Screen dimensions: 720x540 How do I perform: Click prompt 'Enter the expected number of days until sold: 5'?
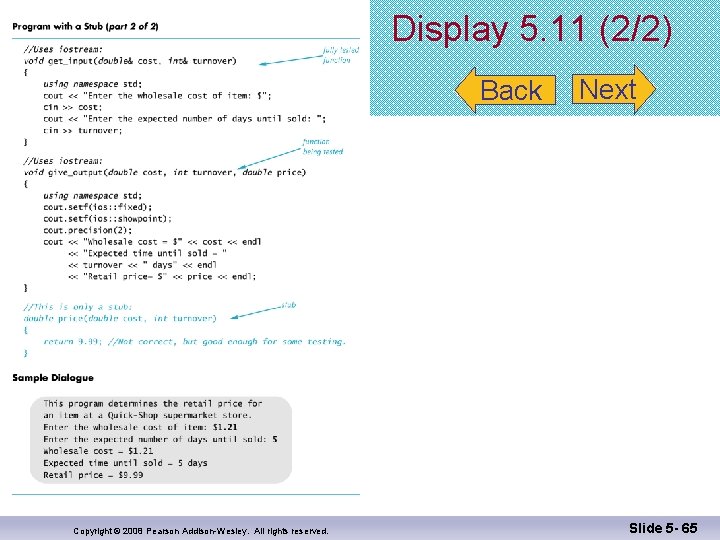160,439
